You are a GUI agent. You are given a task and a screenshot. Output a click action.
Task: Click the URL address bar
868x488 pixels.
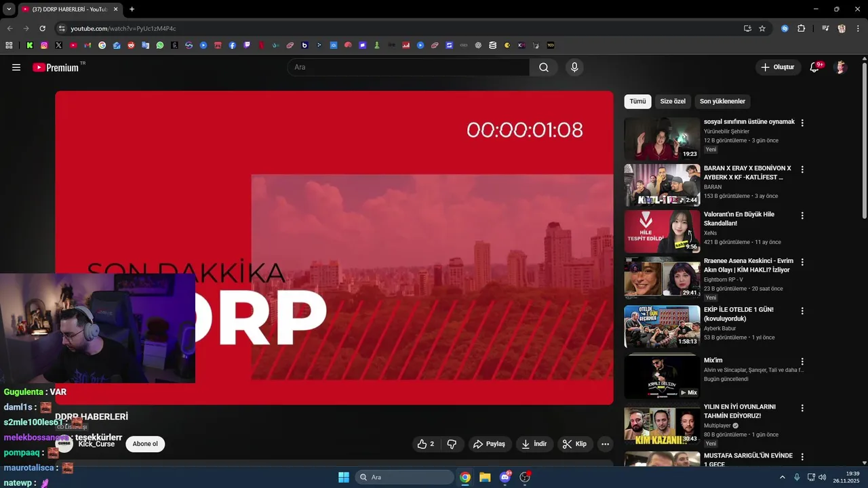[400, 28]
